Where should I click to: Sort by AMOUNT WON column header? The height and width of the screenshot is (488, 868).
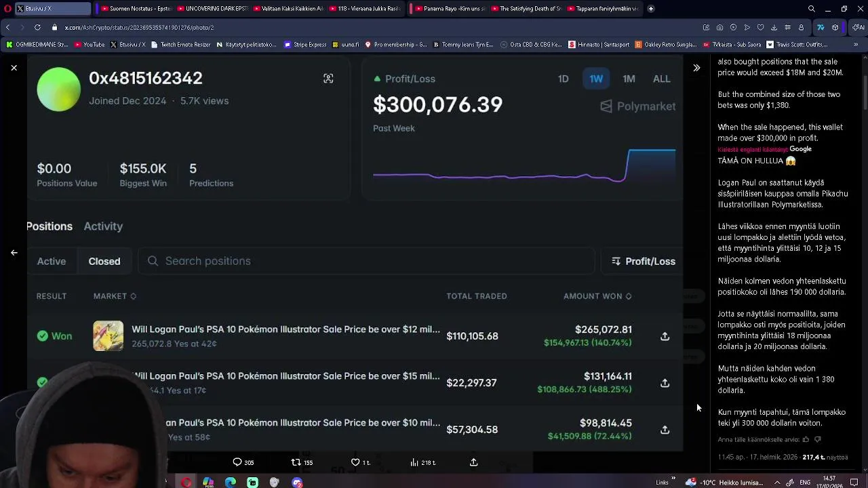click(597, 296)
